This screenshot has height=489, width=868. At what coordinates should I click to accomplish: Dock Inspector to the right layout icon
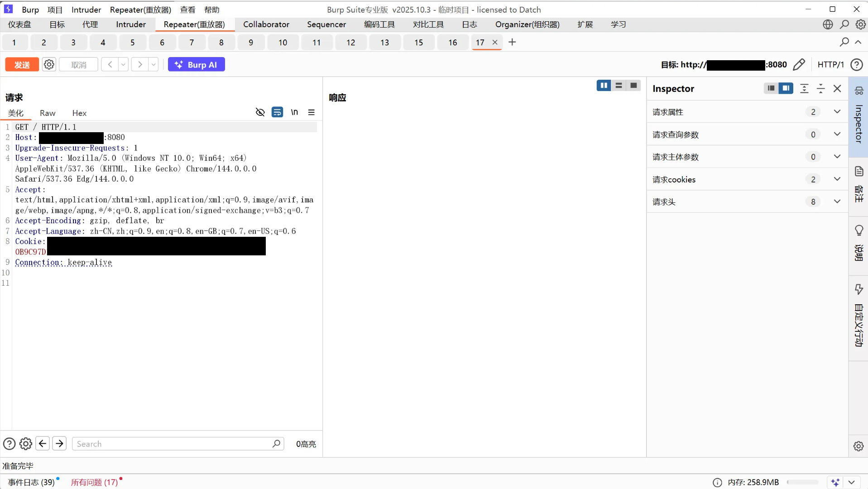pos(786,88)
